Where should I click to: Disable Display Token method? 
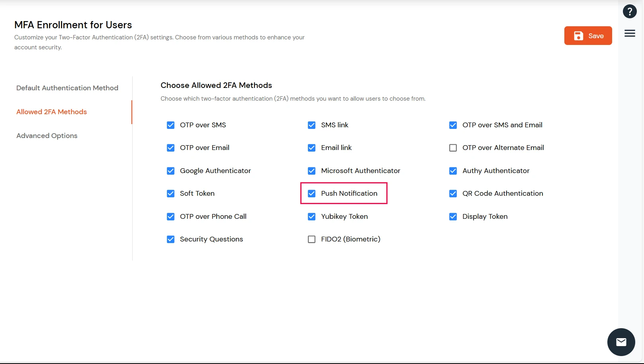453,216
